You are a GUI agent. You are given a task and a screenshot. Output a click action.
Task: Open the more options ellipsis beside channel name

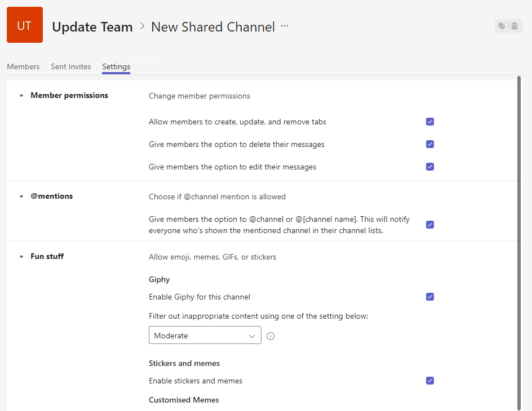[x=285, y=26]
